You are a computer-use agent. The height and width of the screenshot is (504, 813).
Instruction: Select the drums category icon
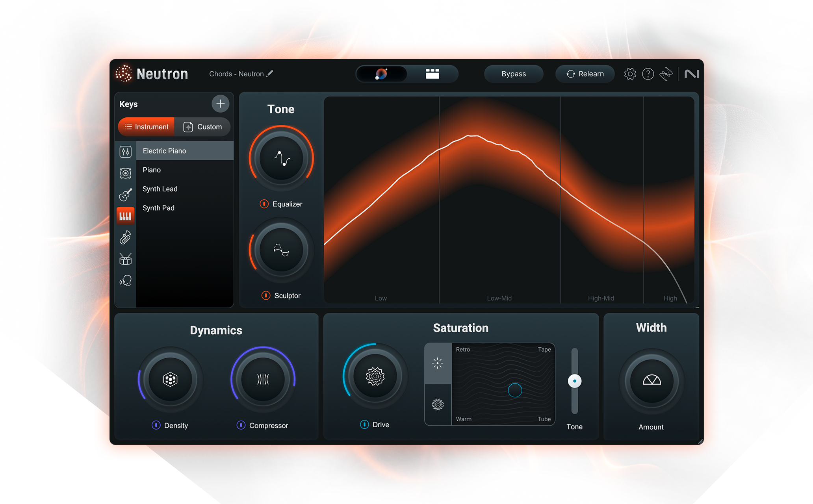click(125, 259)
